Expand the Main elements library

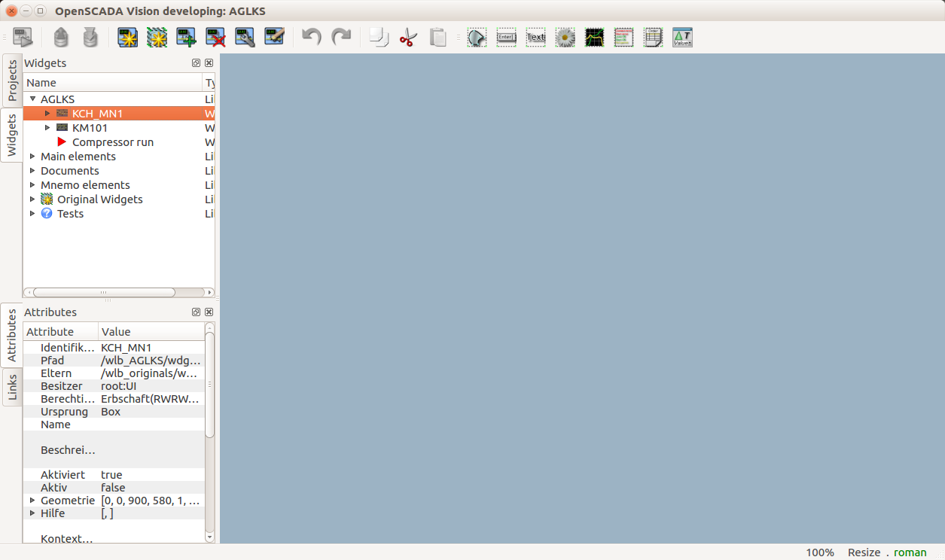(x=32, y=157)
